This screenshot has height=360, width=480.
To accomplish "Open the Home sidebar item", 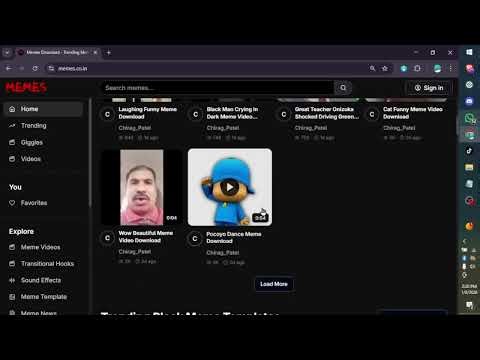I will click(x=43, y=109).
